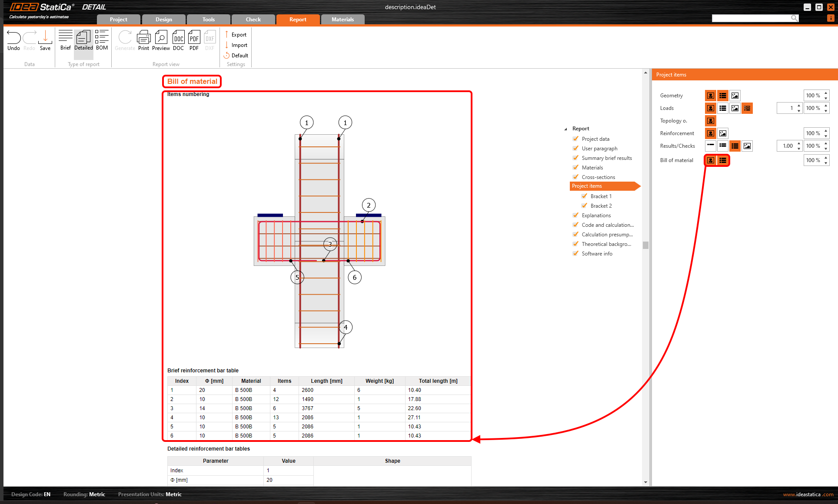Collapse the Report tree node
Image resolution: width=838 pixels, height=504 pixels.
click(565, 129)
